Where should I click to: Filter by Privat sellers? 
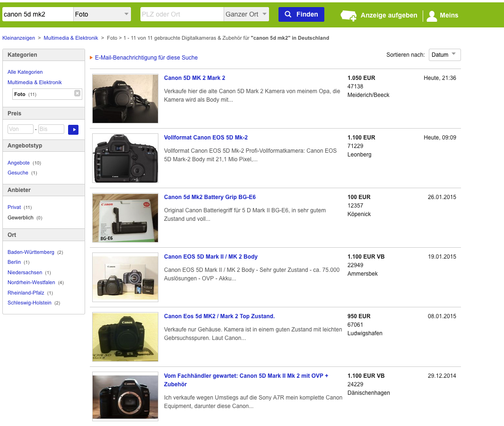click(14, 208)
